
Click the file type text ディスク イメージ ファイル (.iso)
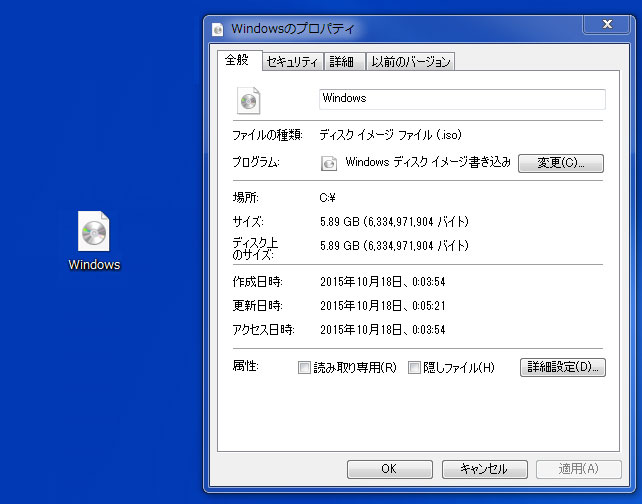pyautogui.click(x=391, y=135)
